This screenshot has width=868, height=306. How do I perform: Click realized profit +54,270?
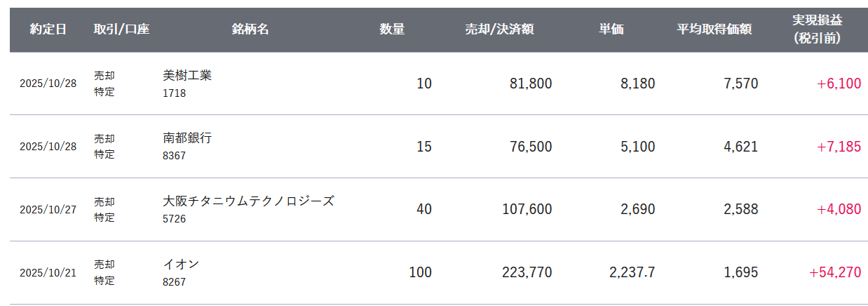tap(835, 272)
